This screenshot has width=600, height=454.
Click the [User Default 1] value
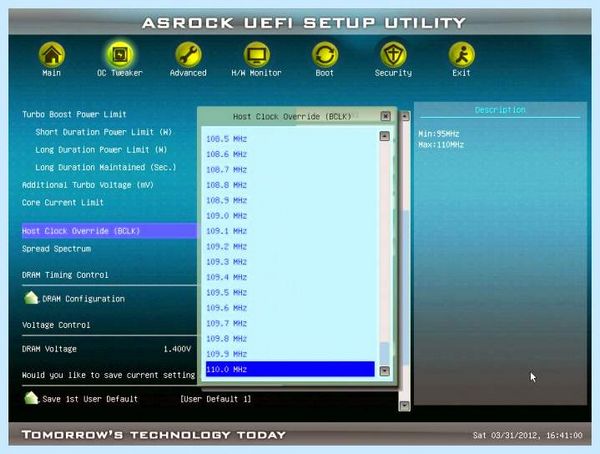(x=215, y=399)
